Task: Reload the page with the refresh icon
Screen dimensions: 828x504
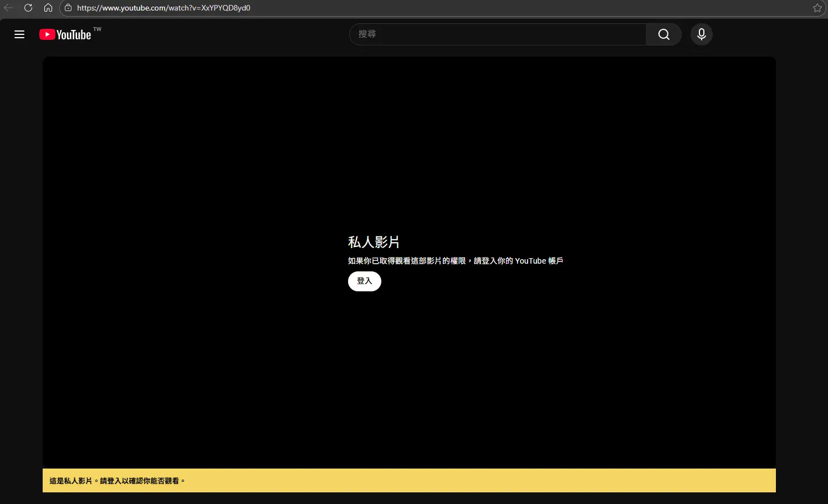Action: (x=28, y=8)
